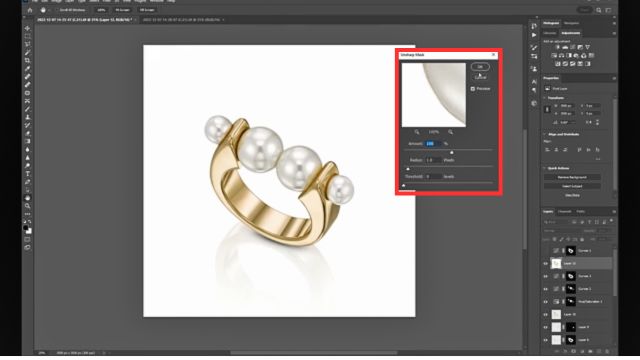Toggle Scroll All Windows checkbox
The image size is (640, 360).
pos(58,10)
